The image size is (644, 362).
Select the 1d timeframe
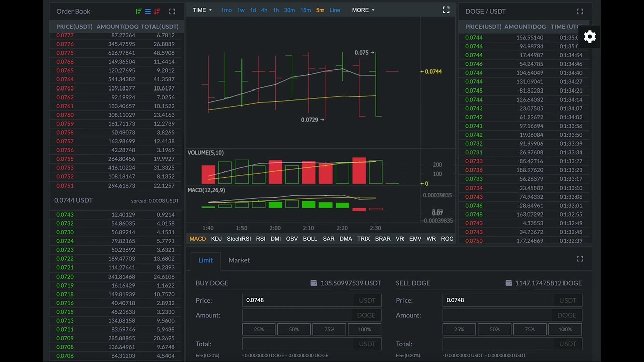[x=253, y=10]
